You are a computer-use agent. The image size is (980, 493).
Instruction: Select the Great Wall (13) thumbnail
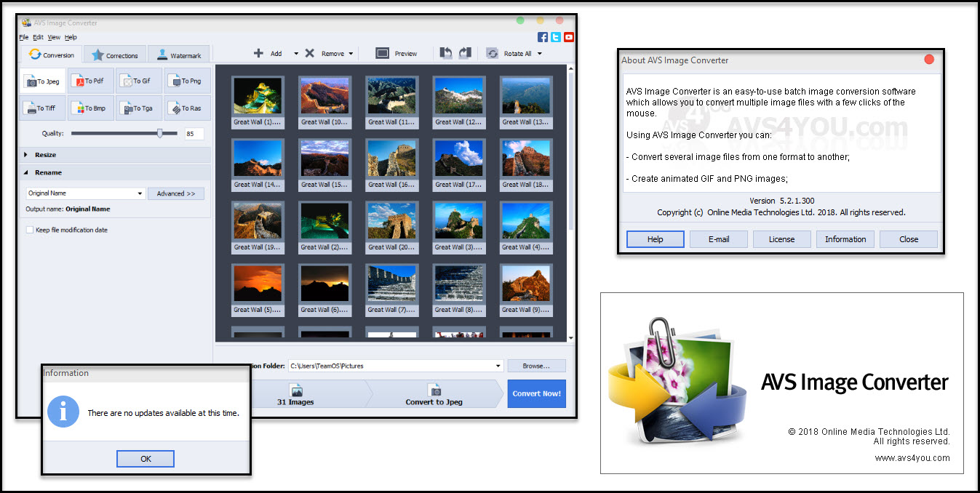coord(526,102)
